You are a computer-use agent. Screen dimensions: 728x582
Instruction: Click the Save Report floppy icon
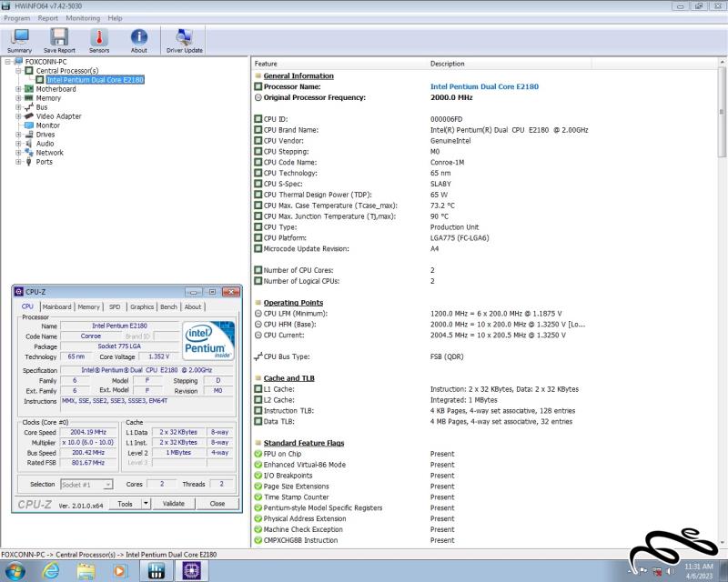point(59,40)
